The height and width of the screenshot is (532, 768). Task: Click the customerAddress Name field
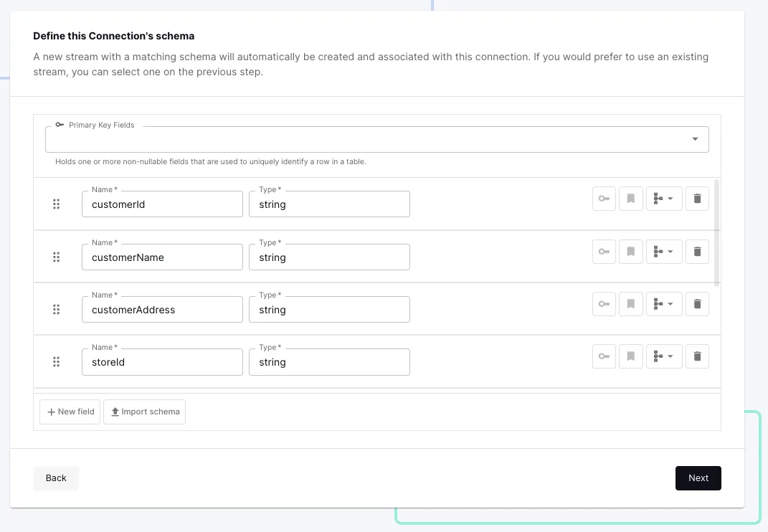(x=162, y=310)
